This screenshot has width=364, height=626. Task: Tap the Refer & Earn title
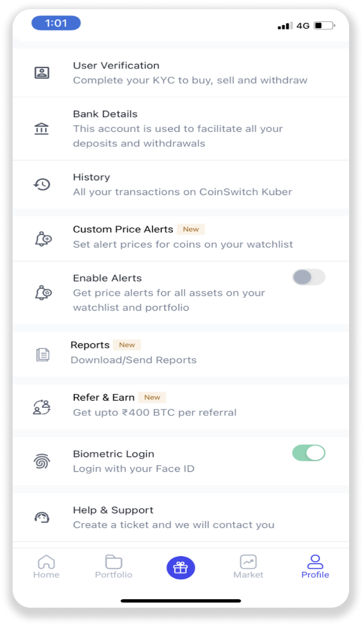[104, 397]
